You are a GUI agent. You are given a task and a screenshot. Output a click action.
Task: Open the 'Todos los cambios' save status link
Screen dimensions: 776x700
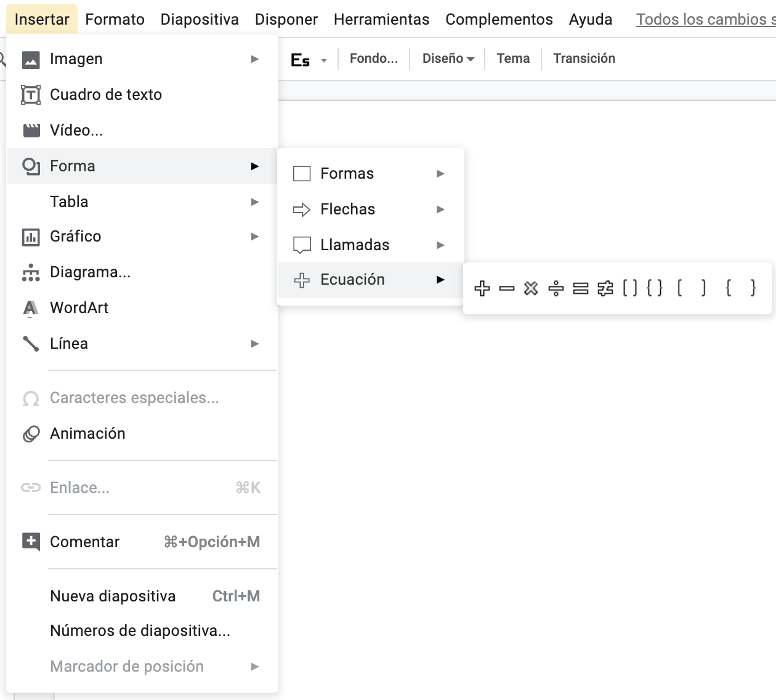[705, 19]
